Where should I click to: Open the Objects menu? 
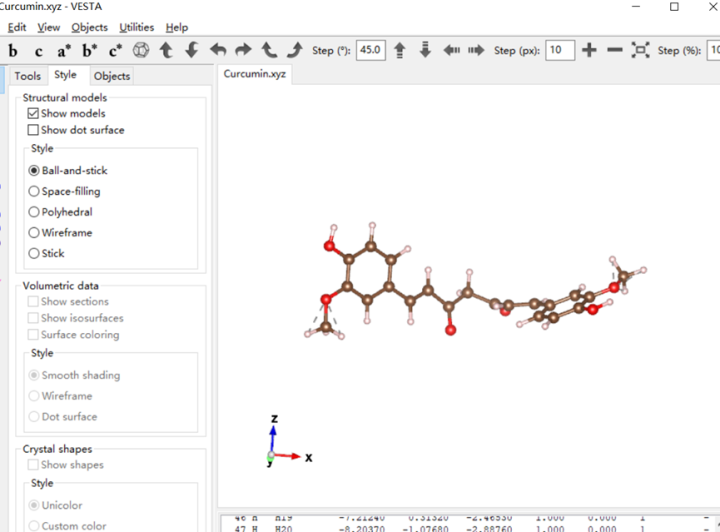[89, 27]
